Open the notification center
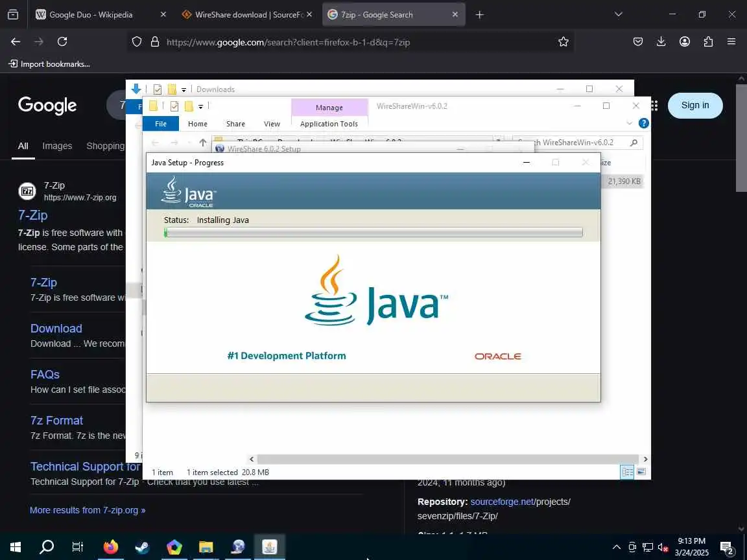Screen dimensions: 747x560 click(x=727, y=547)
